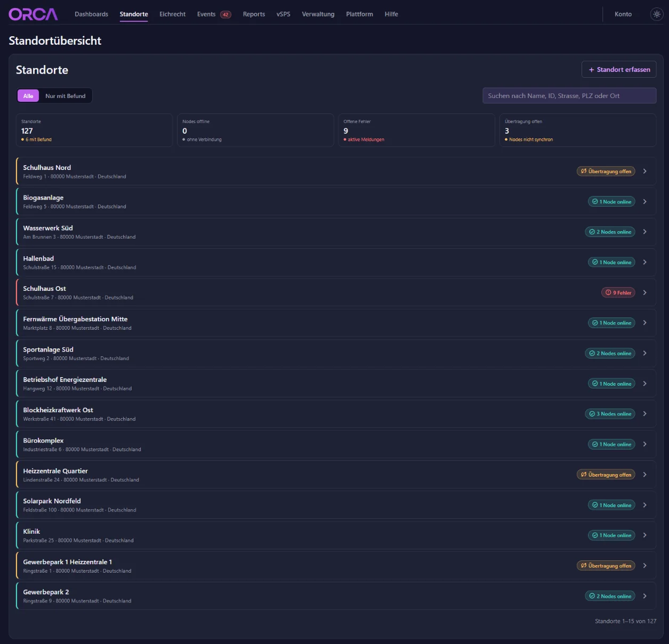Image resolution: width=669 pixels, height=644 pixels.
Task: Click the Übertragung offen summary card
Action: point(578,130)
